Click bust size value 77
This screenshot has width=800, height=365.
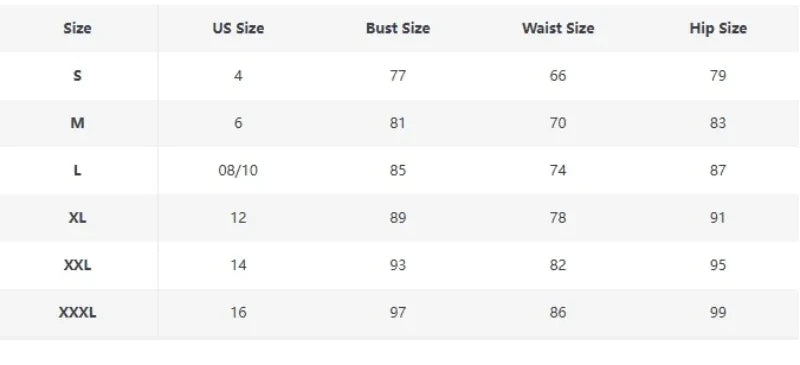[x=398, y=76]
